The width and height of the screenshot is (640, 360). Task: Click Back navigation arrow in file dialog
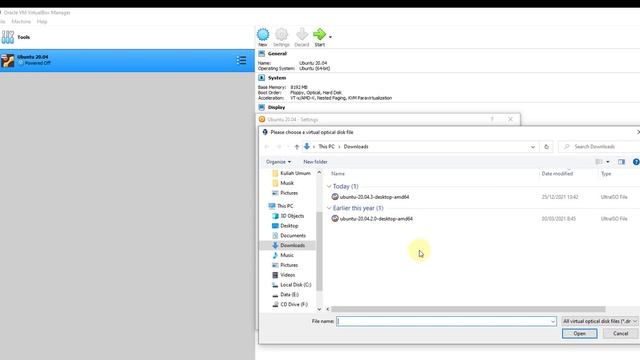pos(267,147)
